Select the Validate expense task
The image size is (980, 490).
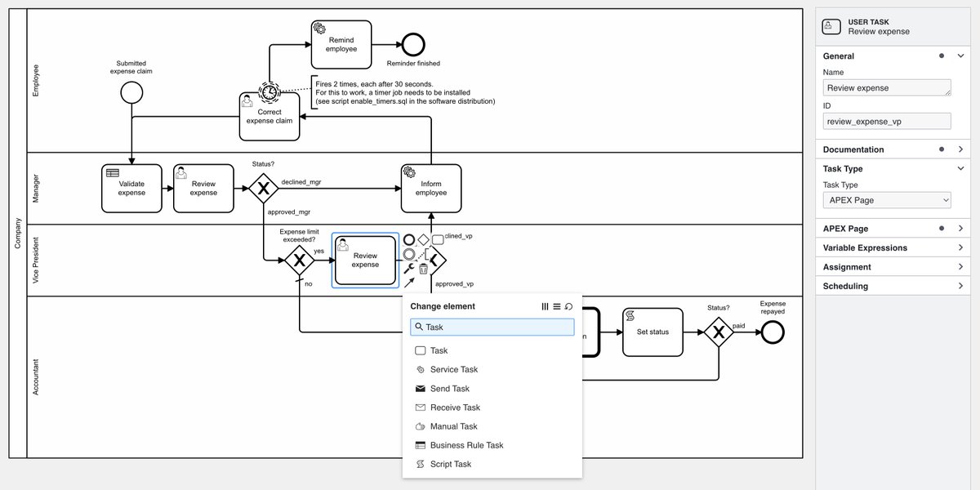click(131, 189)
